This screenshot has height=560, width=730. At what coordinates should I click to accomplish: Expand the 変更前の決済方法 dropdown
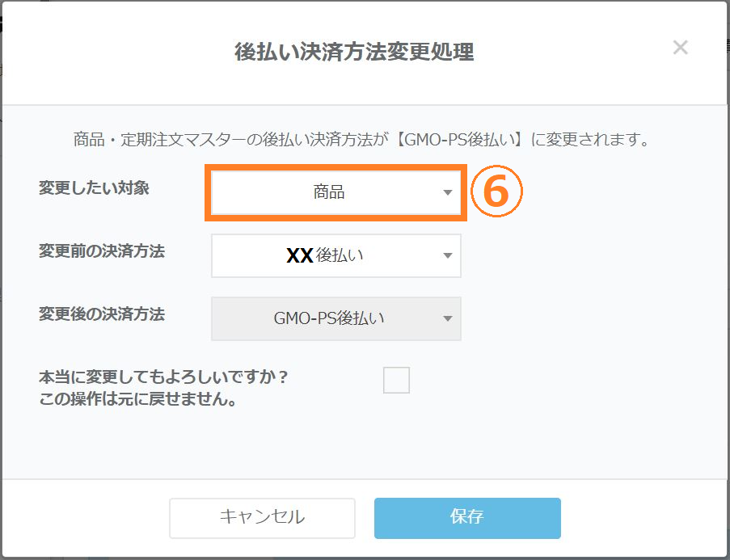[335, 256]
